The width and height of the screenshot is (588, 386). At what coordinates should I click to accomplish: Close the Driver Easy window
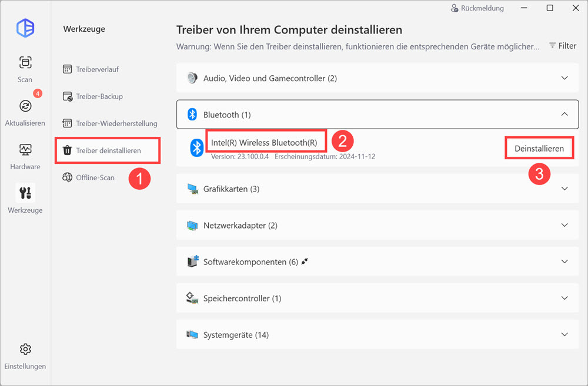pyautogui.click(x=576, y=8)
